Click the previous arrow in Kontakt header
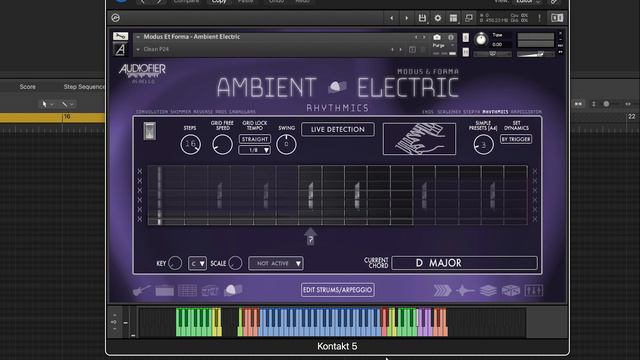The height and width of the screenshot is (360, 640). click(x=392, y=18)
